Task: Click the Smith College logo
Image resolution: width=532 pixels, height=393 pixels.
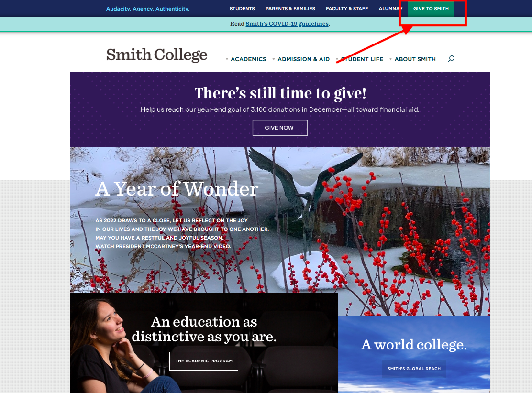Action: point(157,55)
